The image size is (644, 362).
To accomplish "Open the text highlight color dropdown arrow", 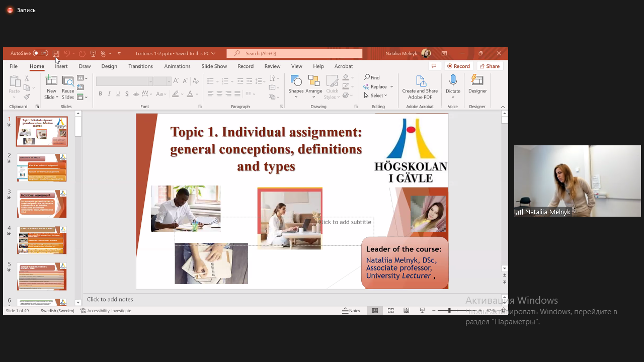I will point(182,94).
